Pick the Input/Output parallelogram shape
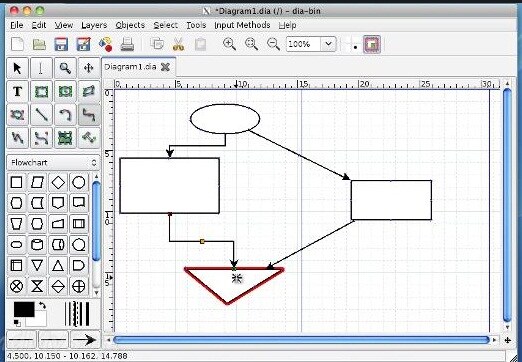Image resolution: width=522 pixels, height=362 pixels. (37, 182)
